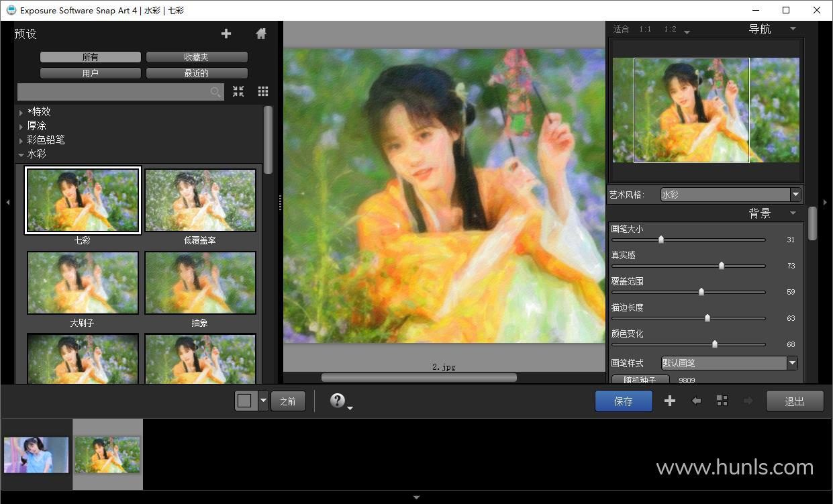This screenshot has height=504, width=833.
Task: Click the plus icon beside Save
Action: (x=669, y=401)
